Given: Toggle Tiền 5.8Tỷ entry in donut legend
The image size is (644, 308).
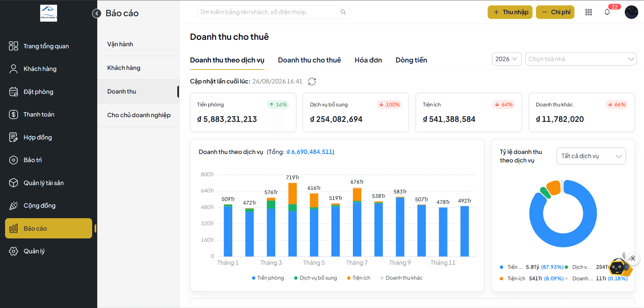Looking at the screenshot, I should [x=532, y=267].
